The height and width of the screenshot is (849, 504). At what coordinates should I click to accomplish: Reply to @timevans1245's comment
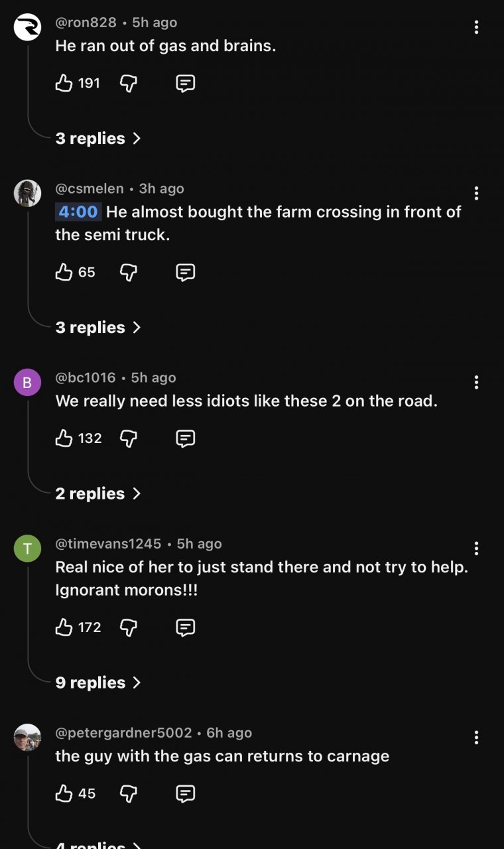[185, 627]
